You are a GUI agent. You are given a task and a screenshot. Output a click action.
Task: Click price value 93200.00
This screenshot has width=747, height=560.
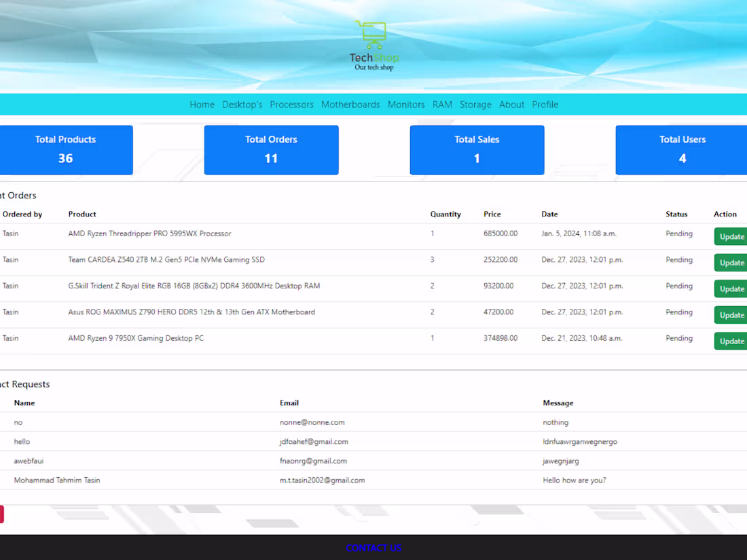[498, 286]
